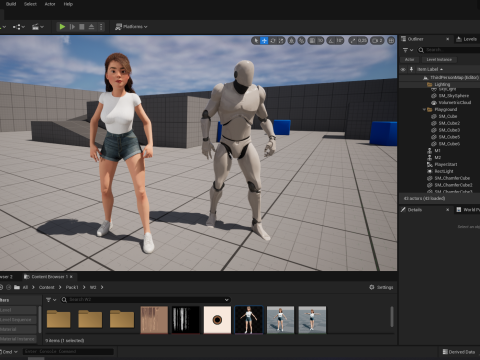Switch to the Levels tab
The image size is (480, 360).
[x=467, y=39]
